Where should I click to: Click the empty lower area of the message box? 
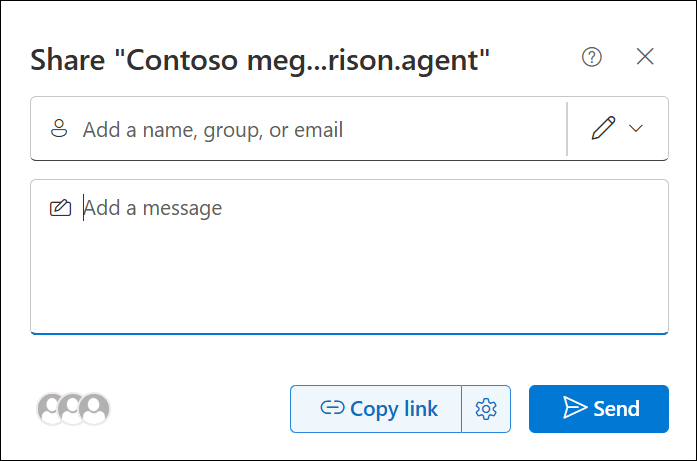349,285
